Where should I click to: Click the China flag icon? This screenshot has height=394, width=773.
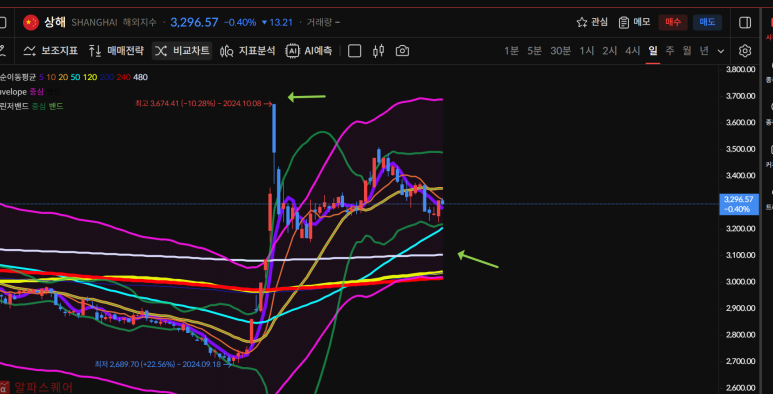[31, 22]
